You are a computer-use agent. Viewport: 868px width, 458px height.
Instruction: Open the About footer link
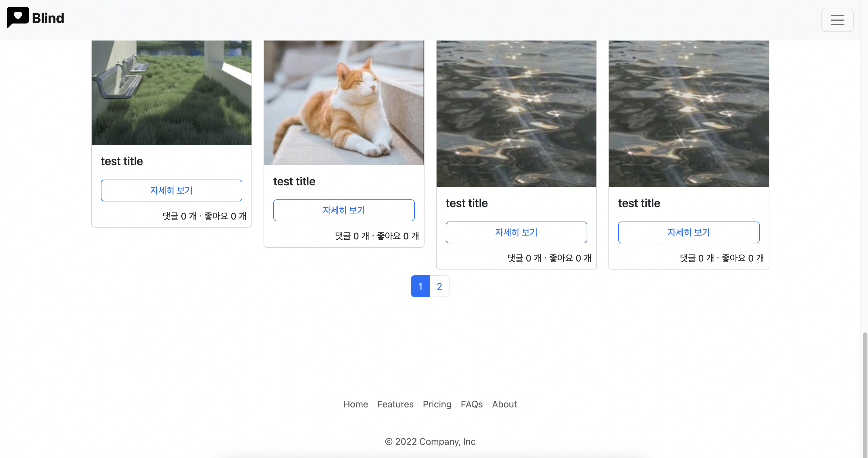504,404
